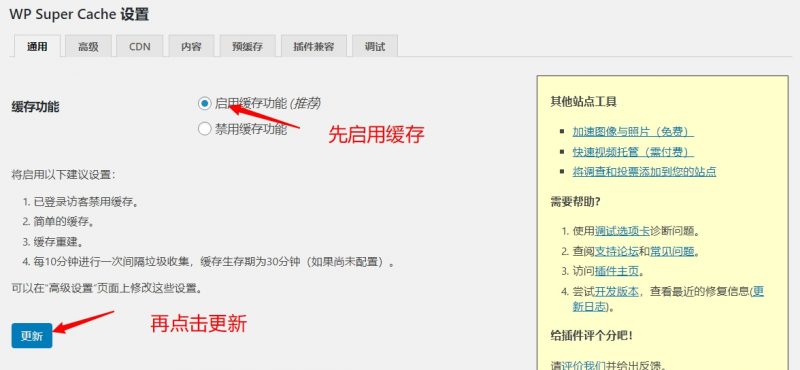
Task: Open the 高级 tab
Action: (x=88, y=46)
